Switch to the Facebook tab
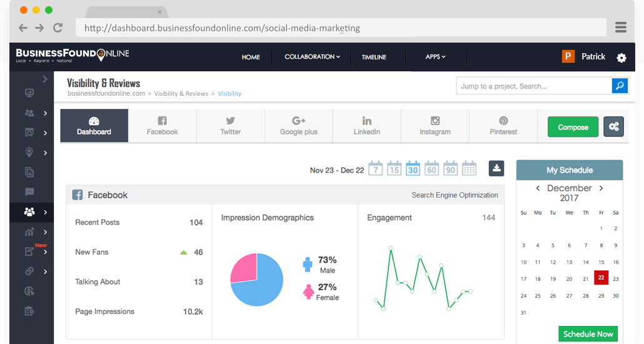 pyautogui.click(x=162, y=126)
